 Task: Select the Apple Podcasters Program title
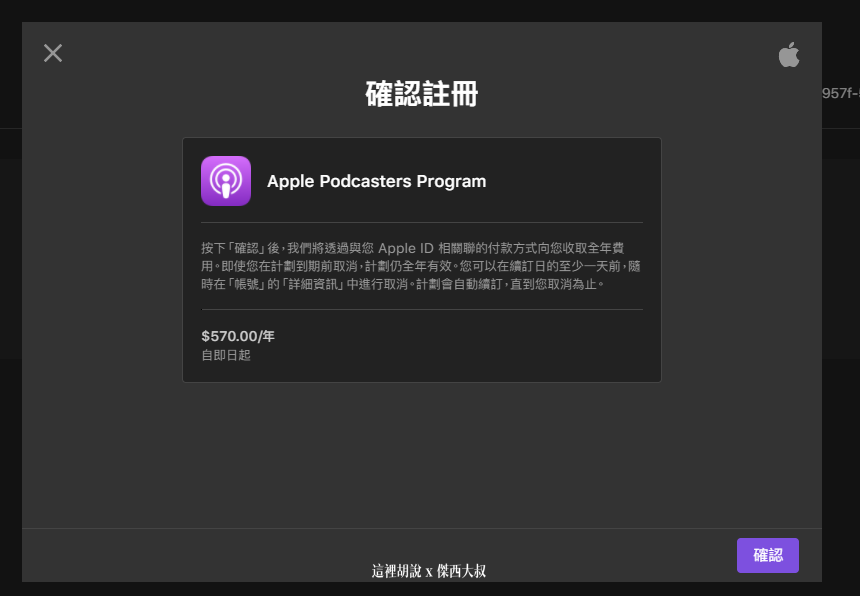point(376,181)
